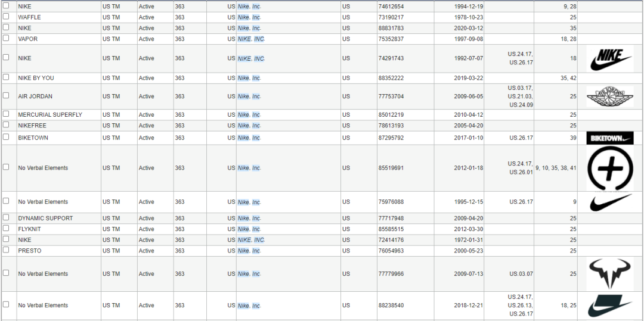Tick the VAPOR trademark checkbox
This screenshot has width=644, height=321.
click(6, 38)
